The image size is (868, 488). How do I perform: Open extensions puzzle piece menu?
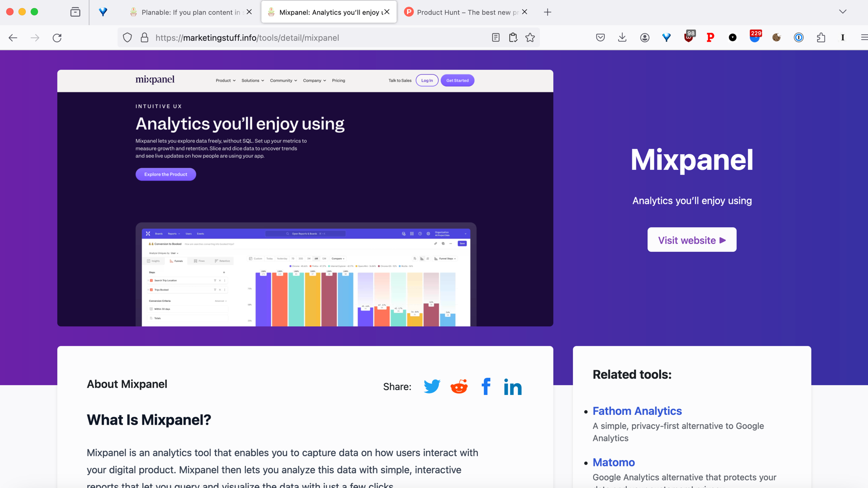(x=821, y=38)
